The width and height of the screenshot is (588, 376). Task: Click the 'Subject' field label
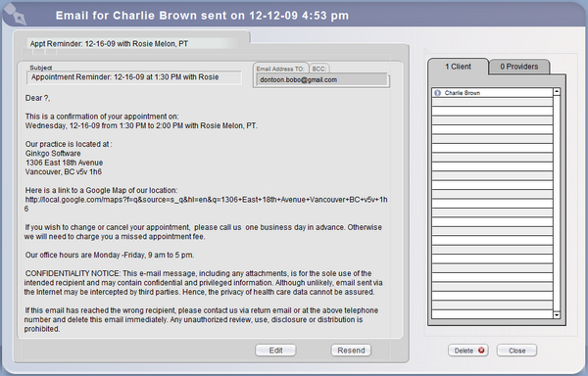[41, 68]
